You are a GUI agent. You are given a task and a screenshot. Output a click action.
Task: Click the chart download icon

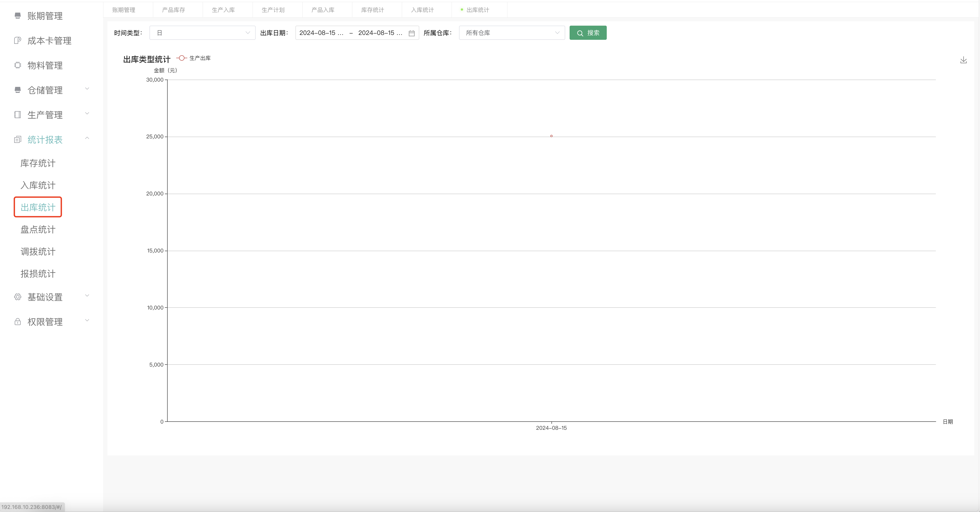tap(963, 60)
